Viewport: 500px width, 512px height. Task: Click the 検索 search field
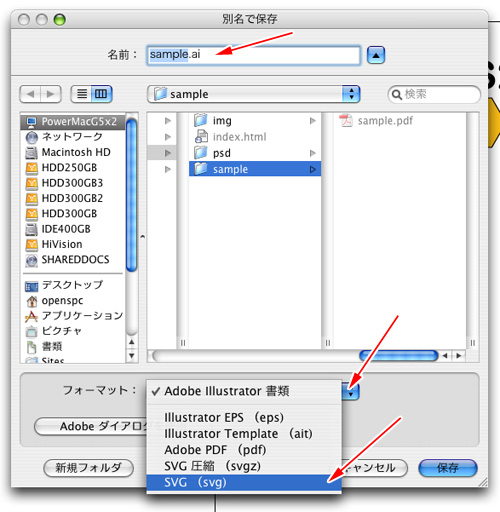tap(434, 94)
